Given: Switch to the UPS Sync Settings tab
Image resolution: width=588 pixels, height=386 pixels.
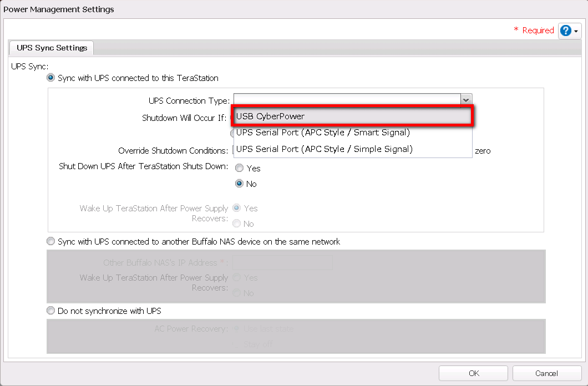Looking at the screenshot, I should pos(52,48).
